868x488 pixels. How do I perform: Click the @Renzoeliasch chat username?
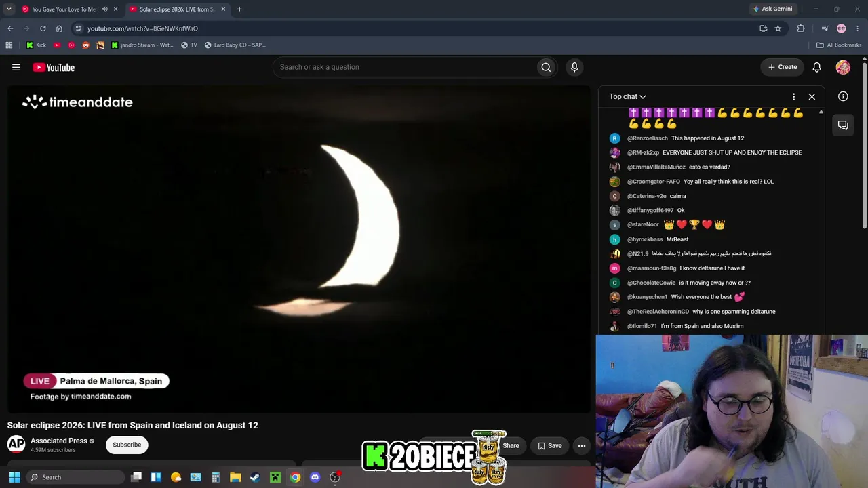click(x=648, y=138)
